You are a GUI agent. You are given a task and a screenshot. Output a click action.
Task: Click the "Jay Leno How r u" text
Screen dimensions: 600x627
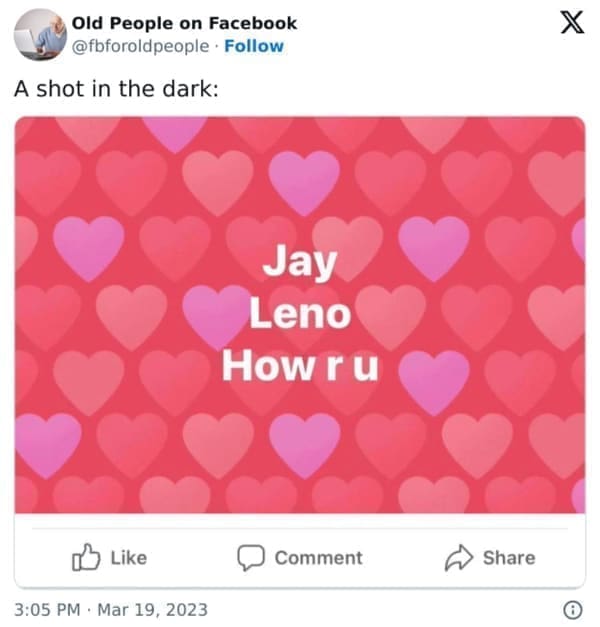click(301, 314)
